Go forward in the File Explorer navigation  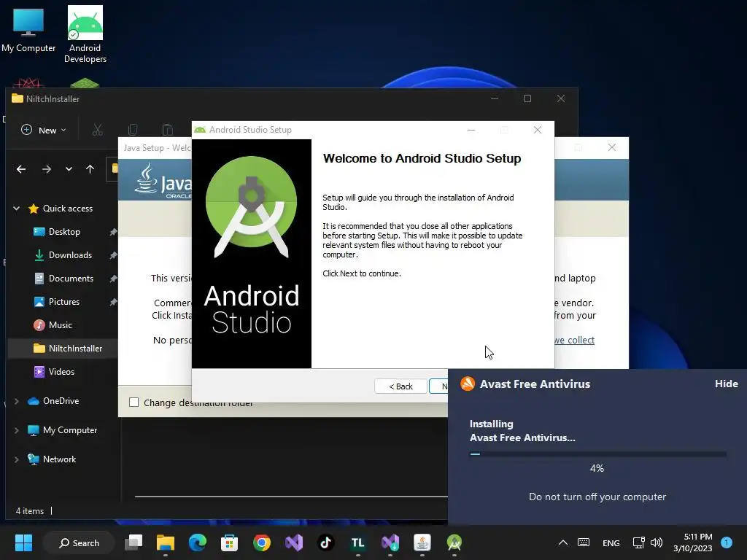tap(46, 169)
